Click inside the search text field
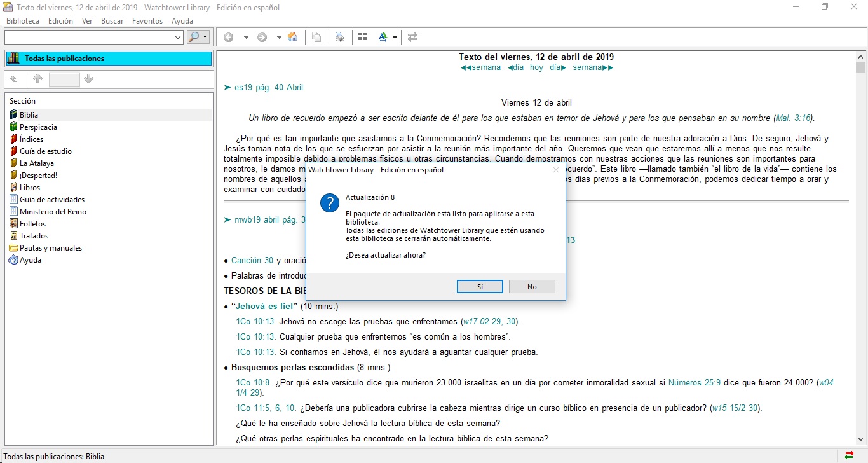The width and height of the screenshot is (868, 463). click(89, 38)
